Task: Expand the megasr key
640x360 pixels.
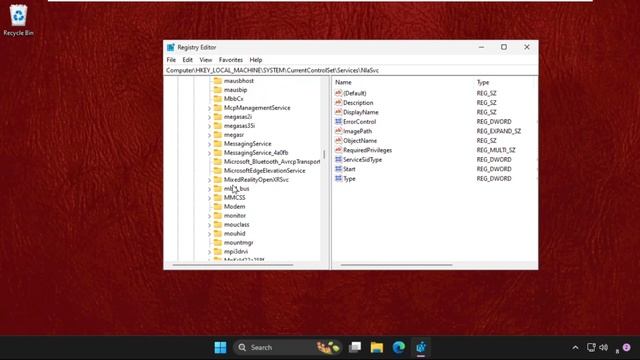Action: click(x=209, y=135)
